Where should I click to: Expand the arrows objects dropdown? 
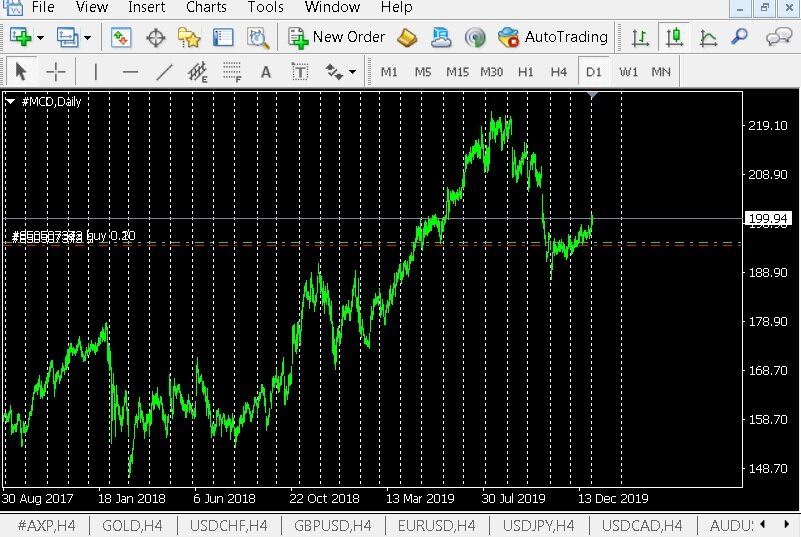click(x=352, y=72)
